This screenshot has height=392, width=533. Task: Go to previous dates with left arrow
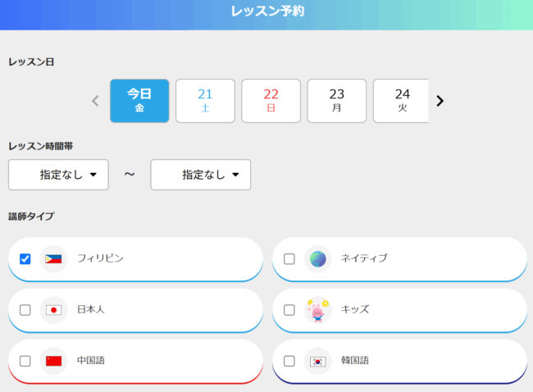(95, 101)
